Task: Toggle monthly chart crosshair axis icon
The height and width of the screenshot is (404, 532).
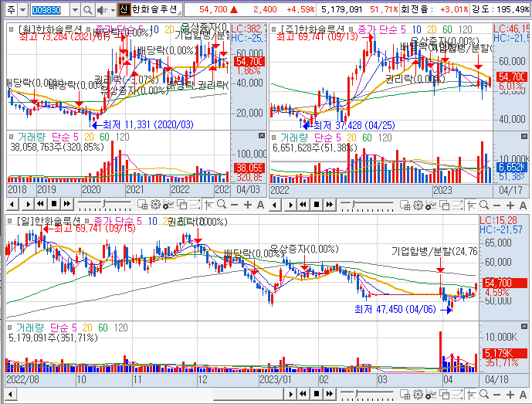Action: coord(209,205)
